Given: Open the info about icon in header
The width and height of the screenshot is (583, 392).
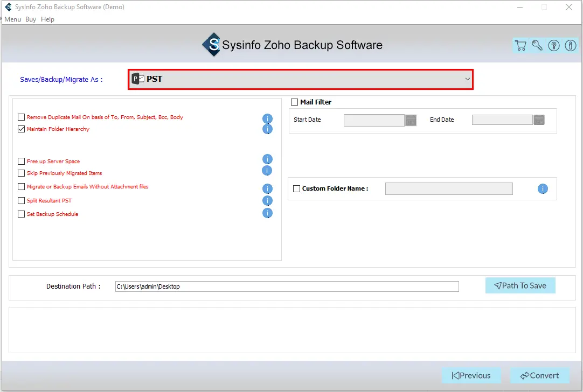Looking at the screenshot, I should [571, 45].
